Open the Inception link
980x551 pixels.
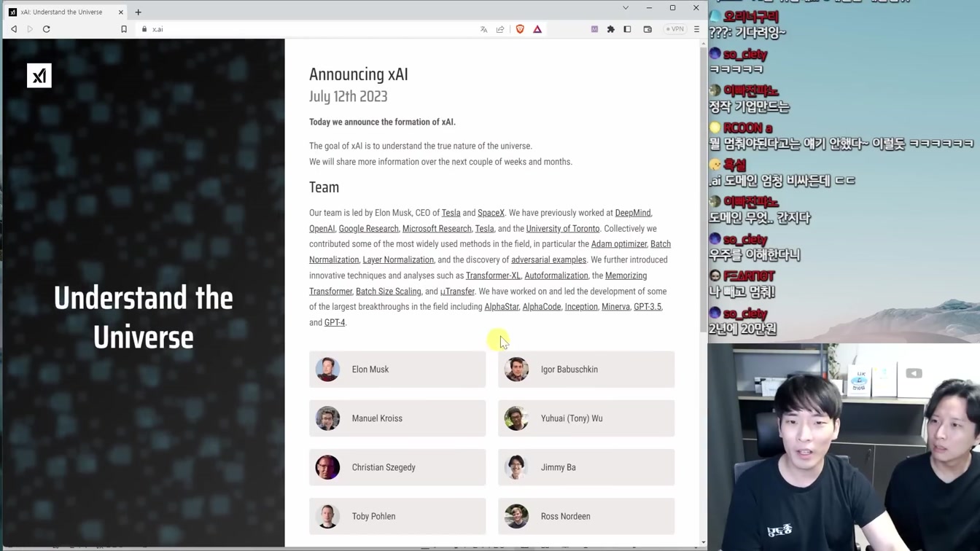coord(581,307)
